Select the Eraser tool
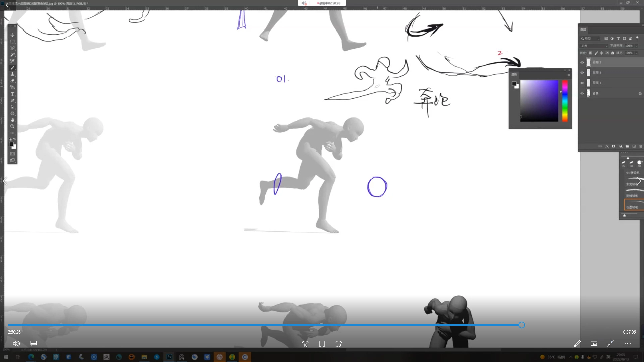 [12, 81]
